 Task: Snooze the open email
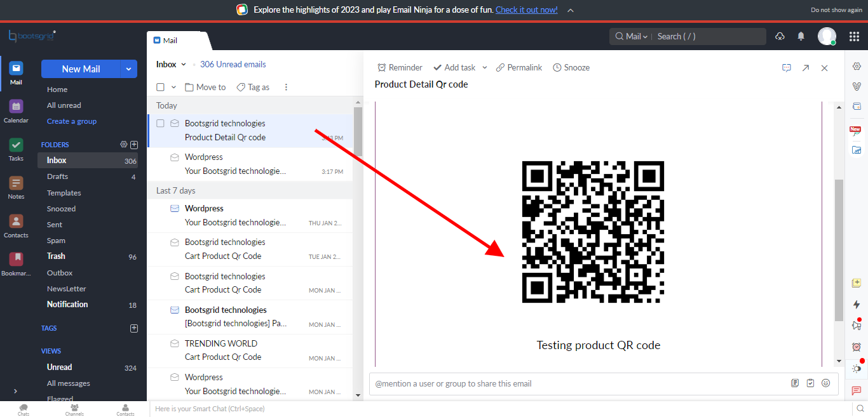pos(571,67)
